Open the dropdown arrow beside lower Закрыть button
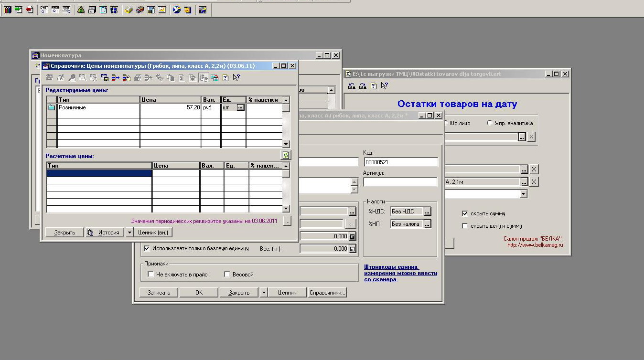 (263, 293)
